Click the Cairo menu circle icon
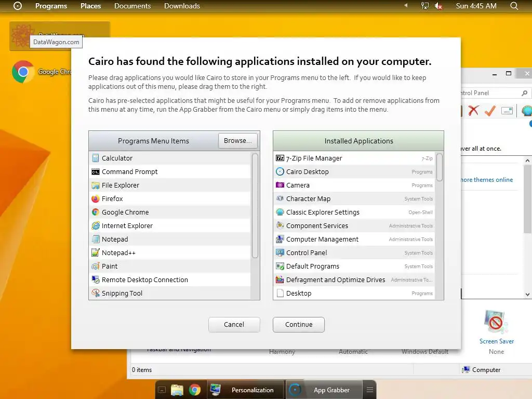The width and height of the screenshot is (532, 399). (18, 6)
